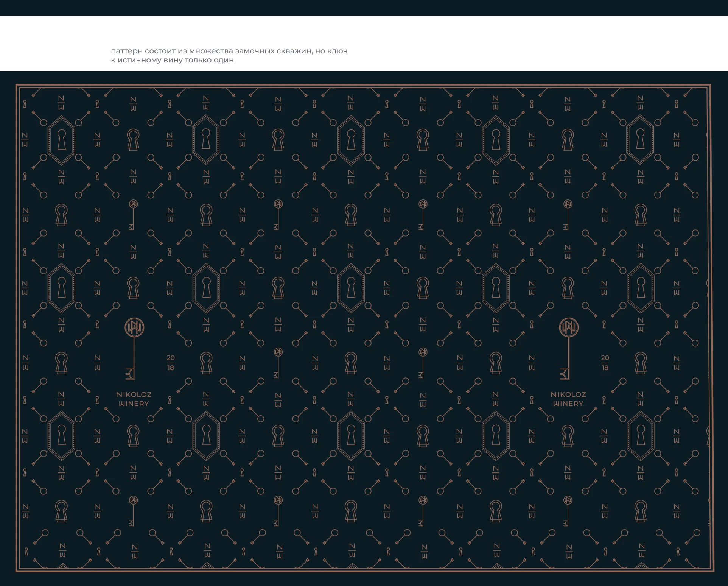
Task: Click the top hexagonal keyhole in the middle column
Action: pos(351,140)
